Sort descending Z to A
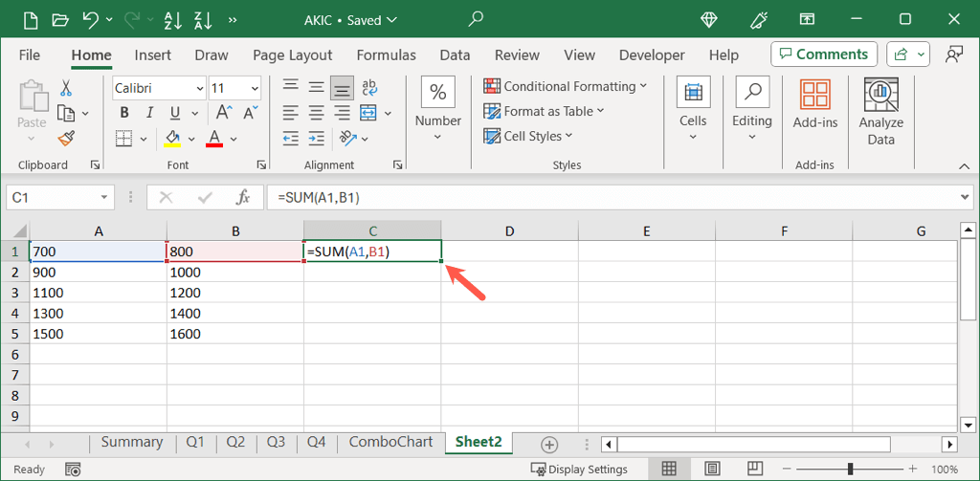980x481 pixels. pos(203,20)
